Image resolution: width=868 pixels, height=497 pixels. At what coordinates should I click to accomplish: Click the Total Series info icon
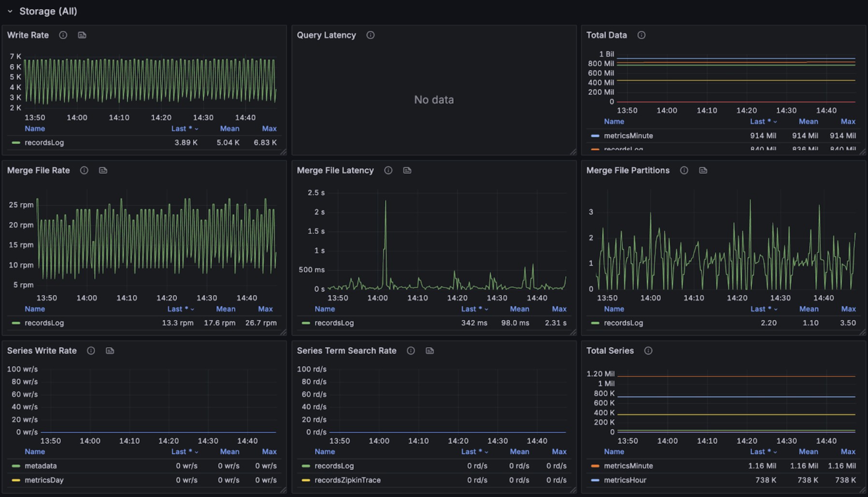tap(648, 351)
